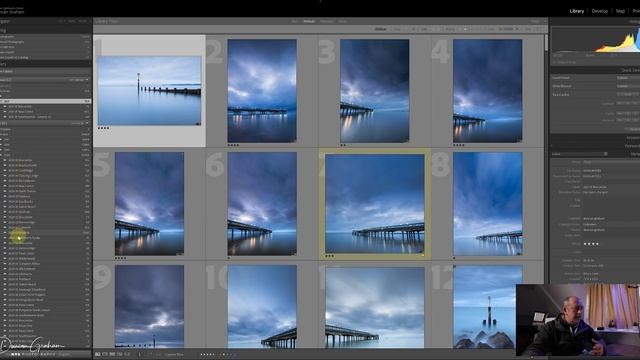Open People view from the toolbar
This screenshot has width=640, height=360.
tap(127, 354)
